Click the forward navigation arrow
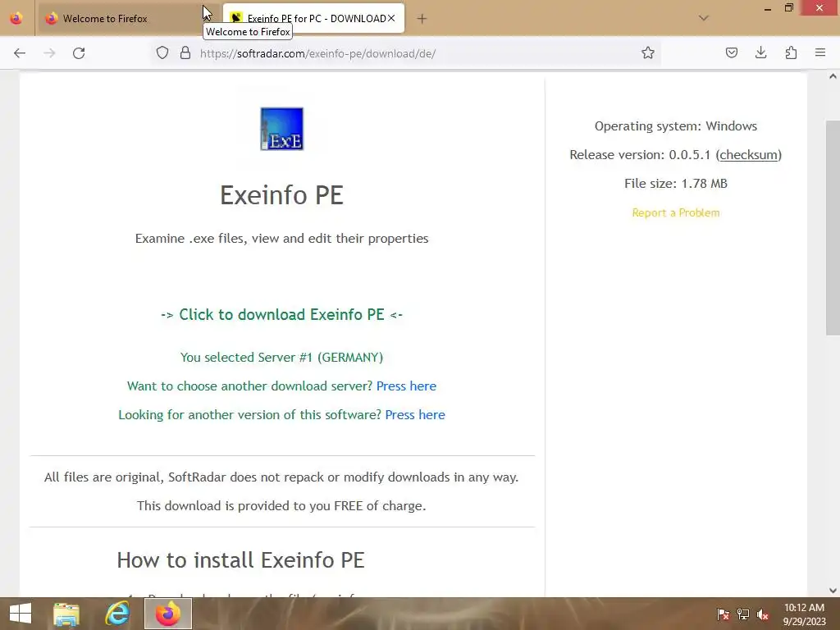Viewport: 840px width, 630px height. 49,53
